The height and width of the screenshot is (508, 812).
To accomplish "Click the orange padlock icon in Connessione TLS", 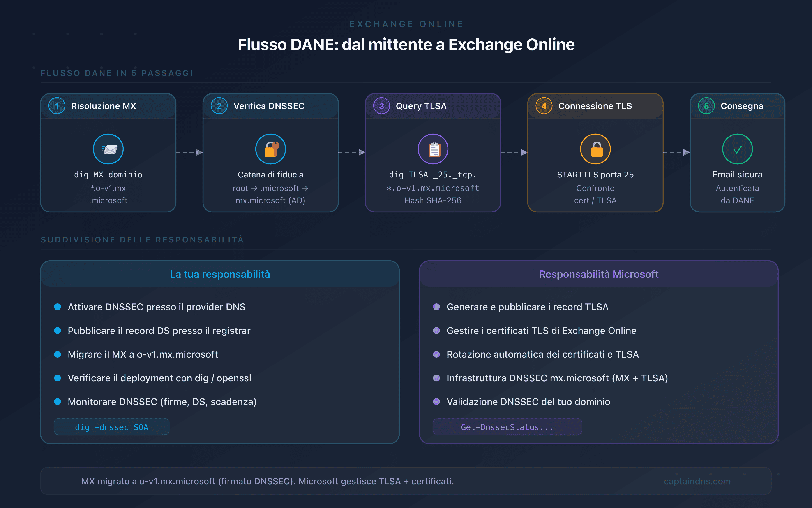I will point(595,149).
